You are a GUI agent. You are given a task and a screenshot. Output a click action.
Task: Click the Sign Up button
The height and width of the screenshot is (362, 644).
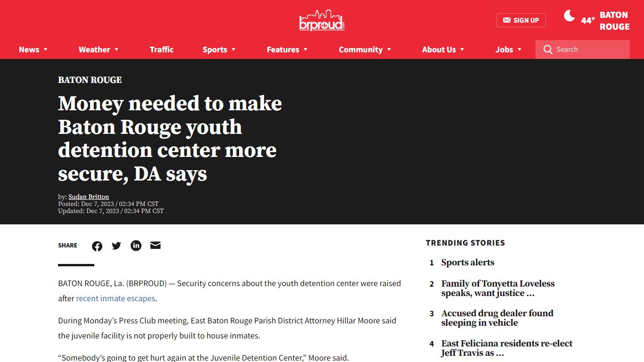pos(521,20)
